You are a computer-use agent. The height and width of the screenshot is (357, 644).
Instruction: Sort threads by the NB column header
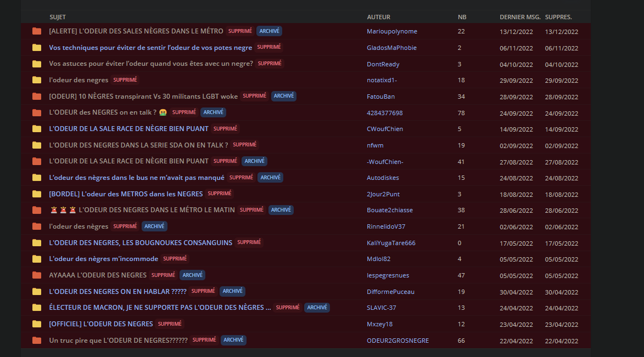pos(462,17)
